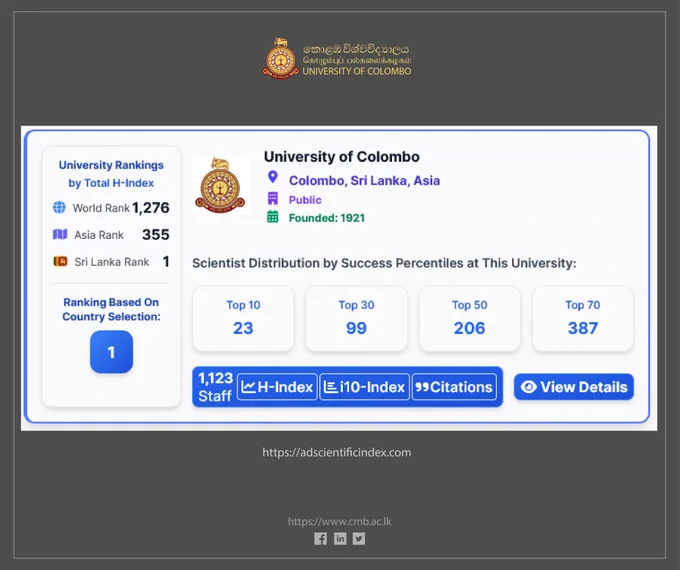This screenshot has width=680, height=570.
Task: Open the Citations button
Action: 454,387
